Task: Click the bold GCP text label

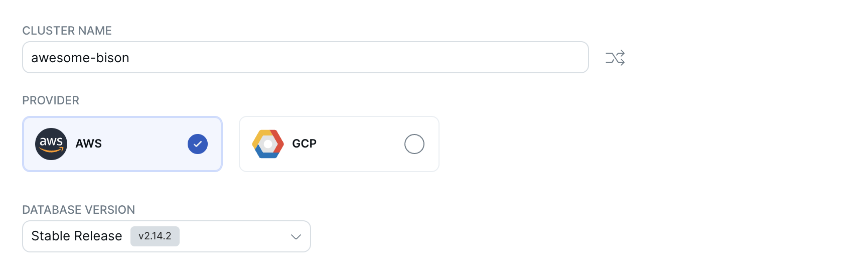Action: (304, 144)
